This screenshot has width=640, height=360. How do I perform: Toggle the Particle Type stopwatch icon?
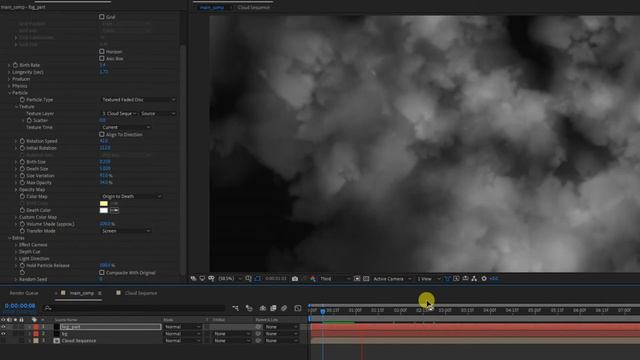point(22,100)
